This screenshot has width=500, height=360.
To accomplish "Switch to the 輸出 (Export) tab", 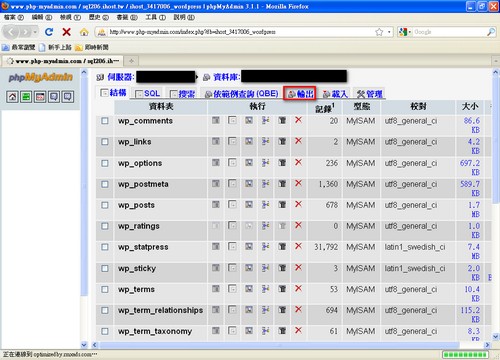I will (300, 94).
